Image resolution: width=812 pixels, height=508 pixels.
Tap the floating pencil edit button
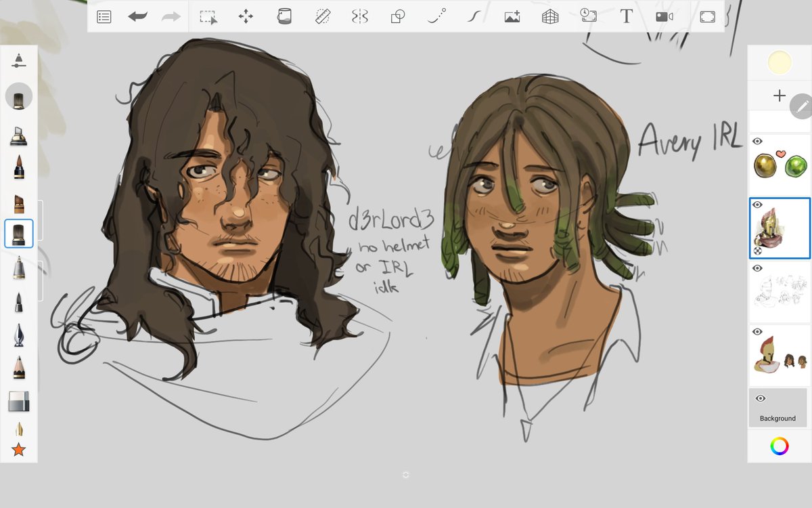[802, 106]
